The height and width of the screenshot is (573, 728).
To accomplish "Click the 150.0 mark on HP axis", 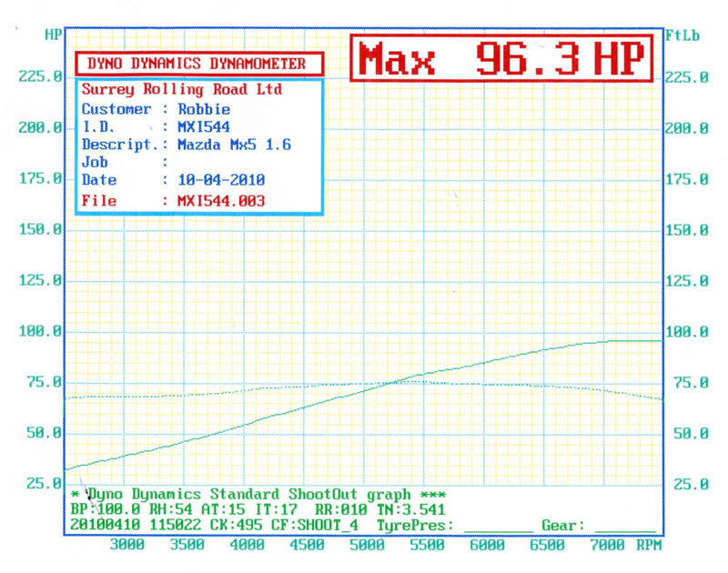I will tap(40, 229).
